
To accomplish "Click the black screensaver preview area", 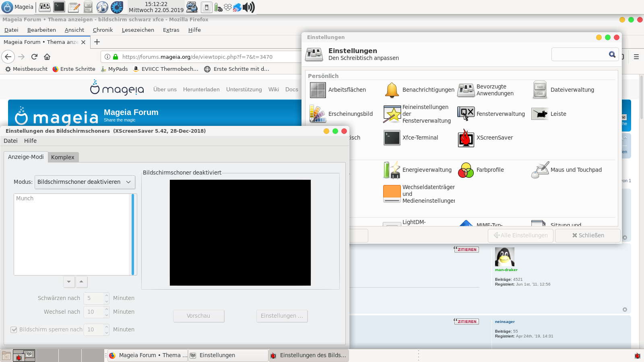I will [x=240, y=232].
